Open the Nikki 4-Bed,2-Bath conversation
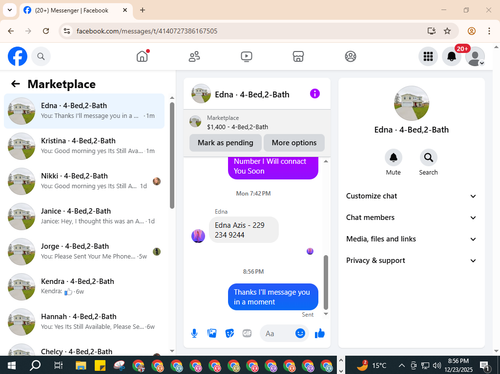Screen dimensions: 500x374 (x=84, y=181)
